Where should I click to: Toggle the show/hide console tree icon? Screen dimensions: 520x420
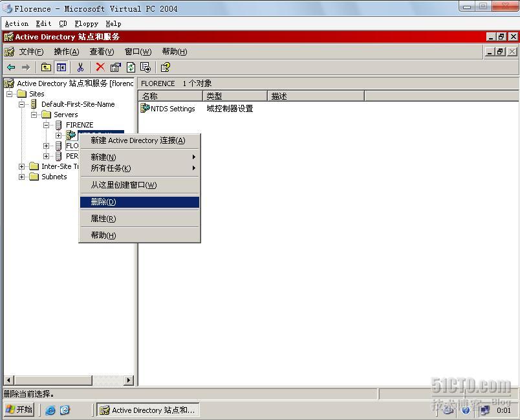click(x=61, y=67)
